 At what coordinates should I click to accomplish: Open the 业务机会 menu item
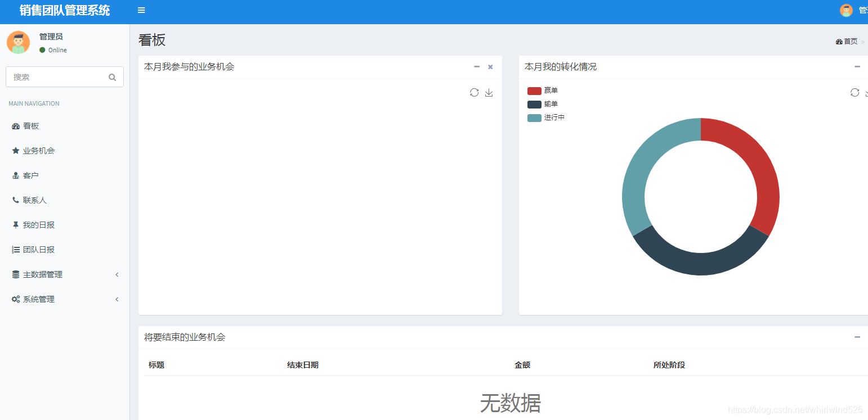(65, 151)
